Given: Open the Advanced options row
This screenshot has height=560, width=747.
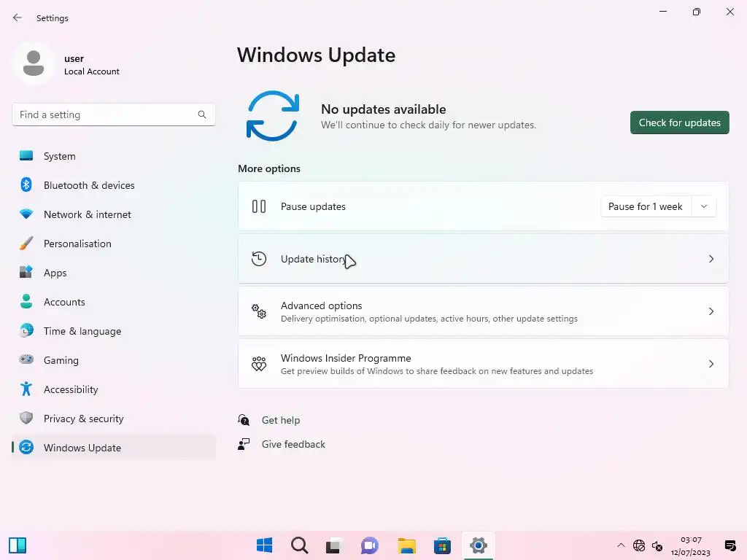Looking at the screenshot, I should click(483, 311).
